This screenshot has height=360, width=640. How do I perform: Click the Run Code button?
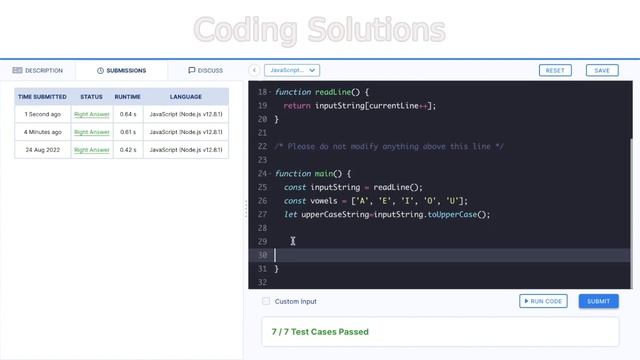543,301
